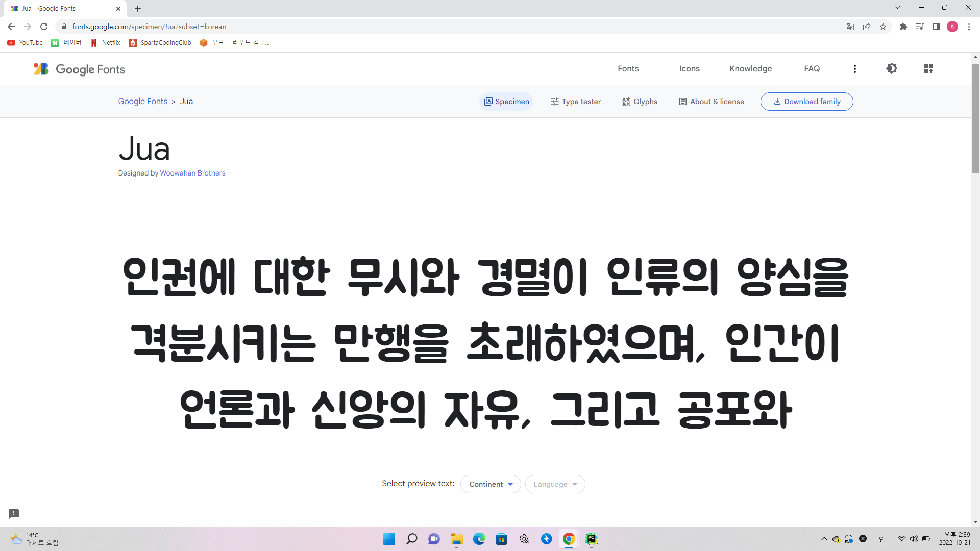The width and height of the screenshot is (980, 551).
Task: Toggle the browser side panel
Action: (936, 27)
